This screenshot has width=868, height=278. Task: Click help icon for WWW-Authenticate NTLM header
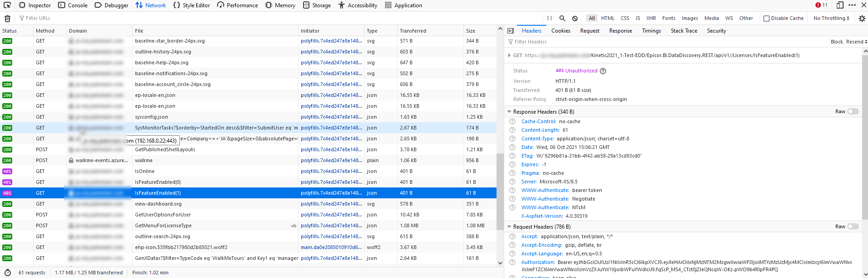pyautogui.click(x=512, y=207)
